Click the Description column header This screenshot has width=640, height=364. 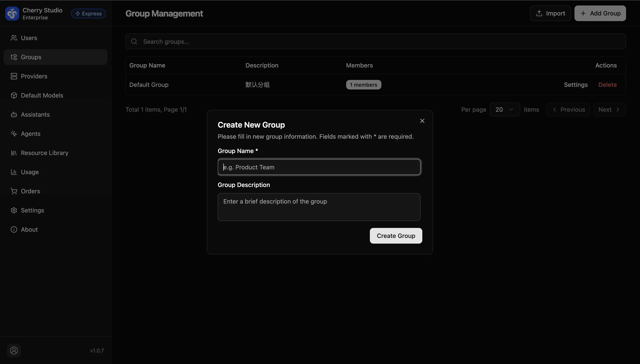pyautogui.click(x=262, y=65)
